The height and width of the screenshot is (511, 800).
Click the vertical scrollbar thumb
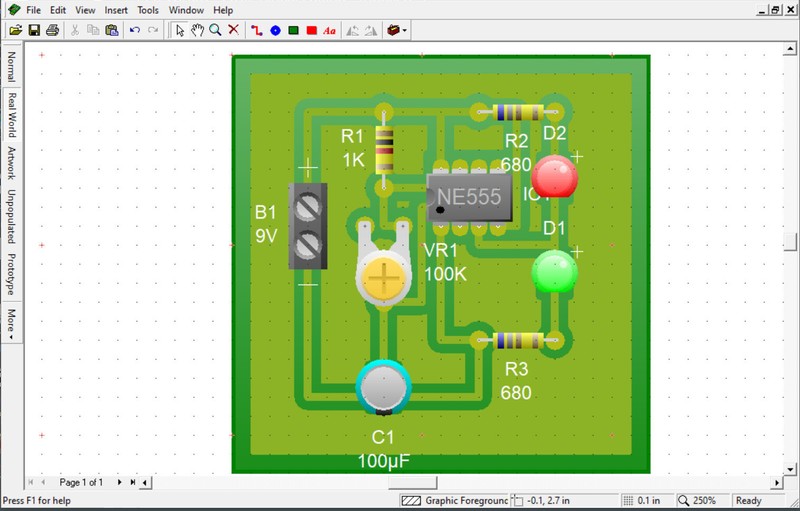(x=790, y=242)
